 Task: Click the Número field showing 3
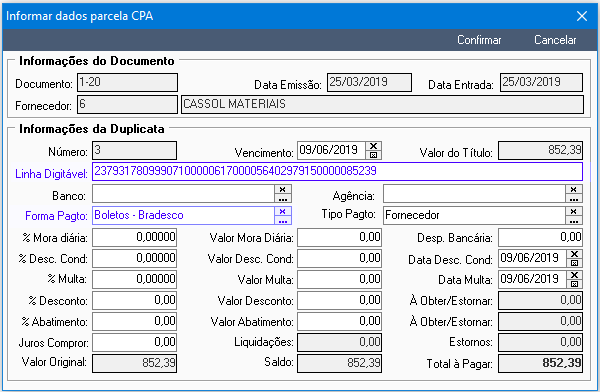134,150
